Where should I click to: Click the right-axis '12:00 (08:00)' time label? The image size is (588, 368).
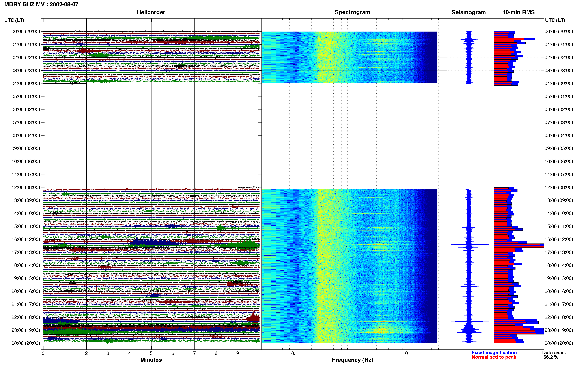559,187
